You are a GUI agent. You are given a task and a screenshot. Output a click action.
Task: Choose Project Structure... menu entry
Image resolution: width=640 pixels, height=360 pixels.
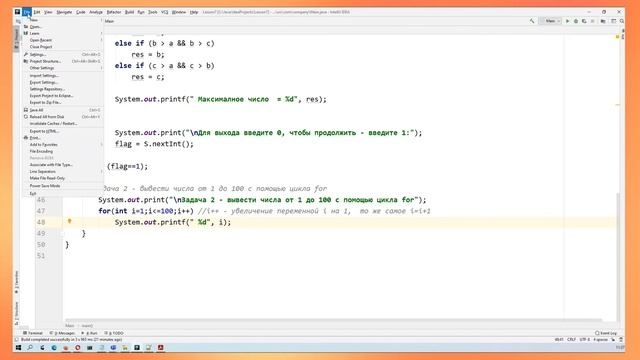pos(63,61)
